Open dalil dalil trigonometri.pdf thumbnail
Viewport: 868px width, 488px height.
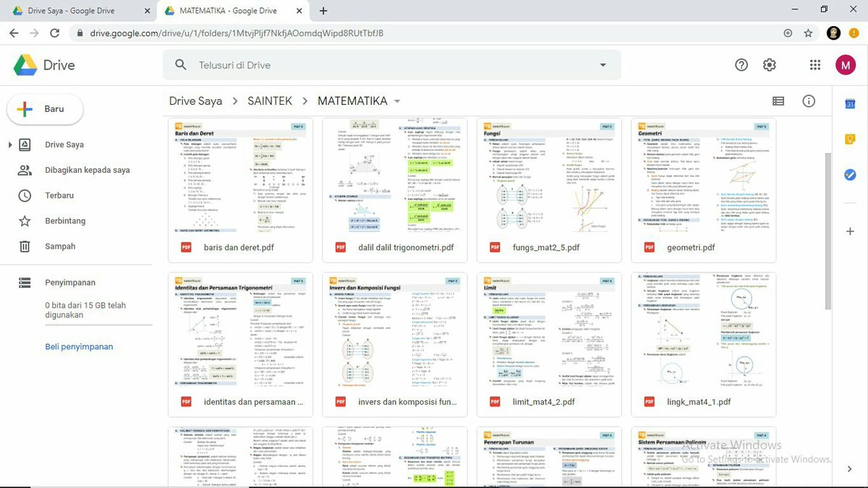click(395, 176)
